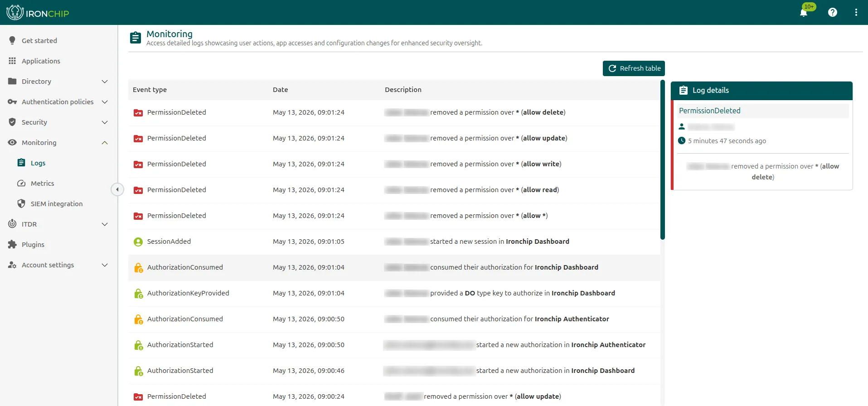Image resolution: width=868 pixels, height=406 pixels.
Task: Click the Get started lightbulb icon
Action: pos(12,40)
